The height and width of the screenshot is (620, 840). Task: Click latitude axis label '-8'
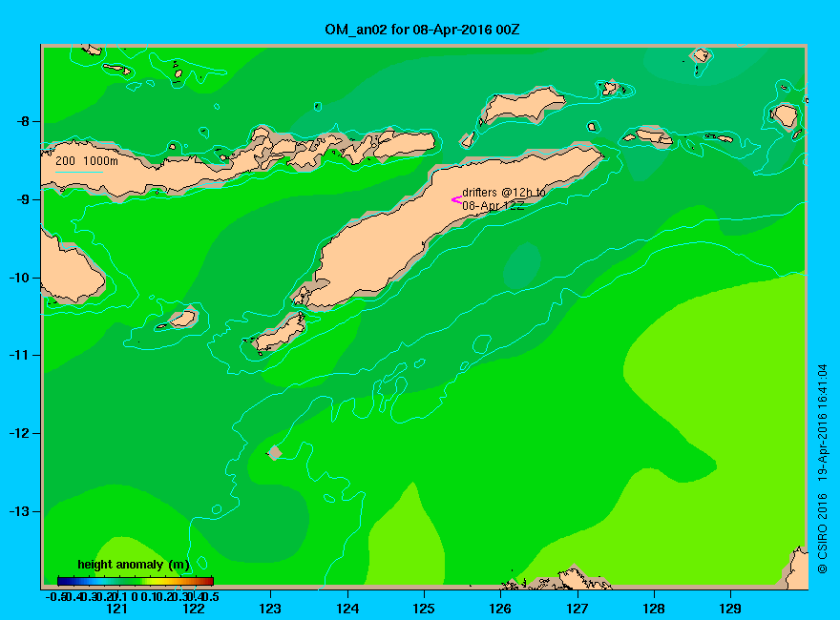coord(23,121)
